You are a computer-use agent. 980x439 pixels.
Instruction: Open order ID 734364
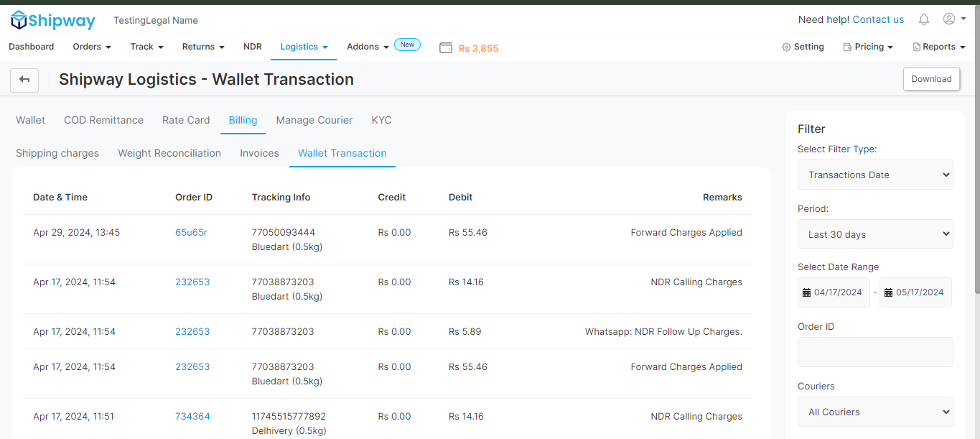[192, 417]
